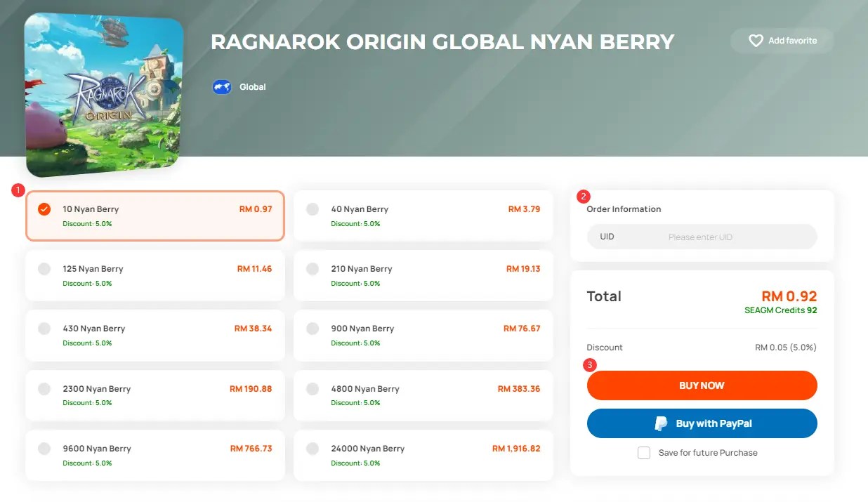Click the BUY NOW button
The image size is (868, 502).
(x=702, y=385)
